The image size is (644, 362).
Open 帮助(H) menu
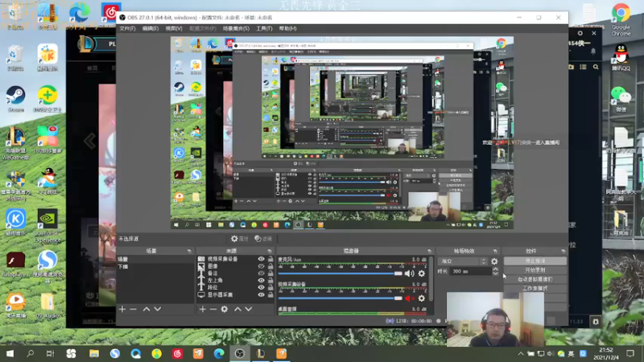[287, 29]
